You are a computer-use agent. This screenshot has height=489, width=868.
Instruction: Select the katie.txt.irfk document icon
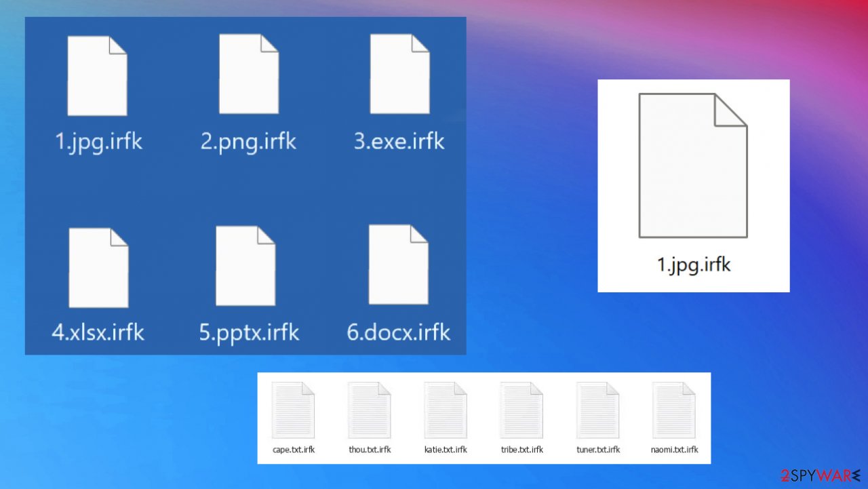coord(446,410)
